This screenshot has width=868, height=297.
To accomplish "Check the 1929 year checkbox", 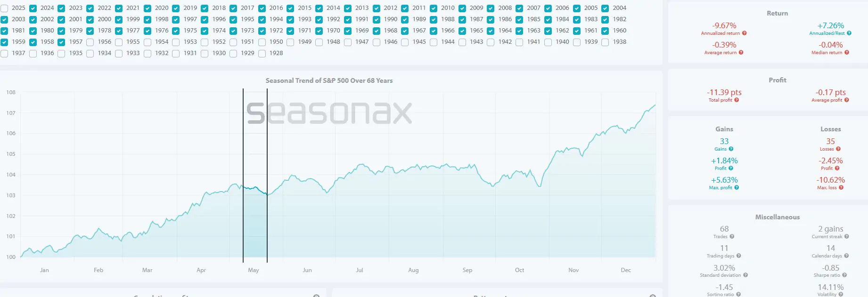I will click(x=233, y=54).
